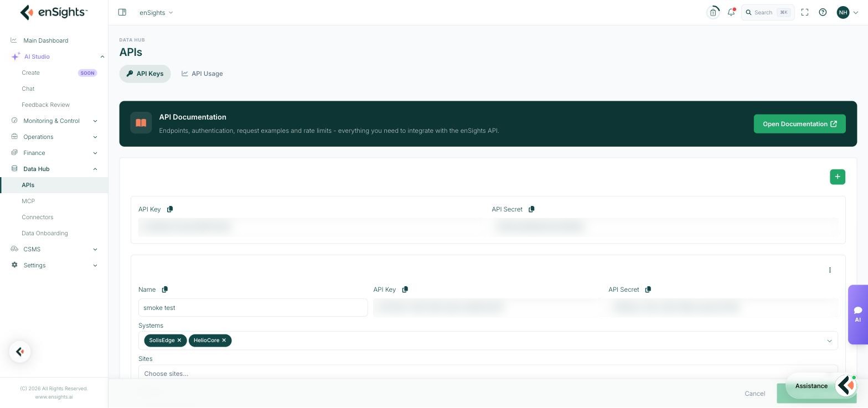Open the three-dot menu on the smoke test card
Viewport: 868px width, 408px height.
[830, 270]
